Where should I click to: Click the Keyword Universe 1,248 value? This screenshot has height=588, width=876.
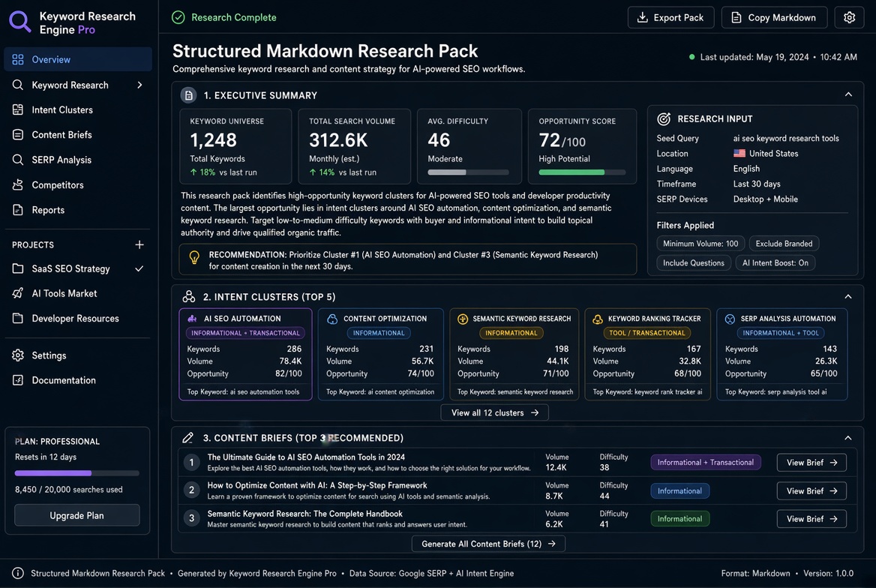click(x=214, y=139)
